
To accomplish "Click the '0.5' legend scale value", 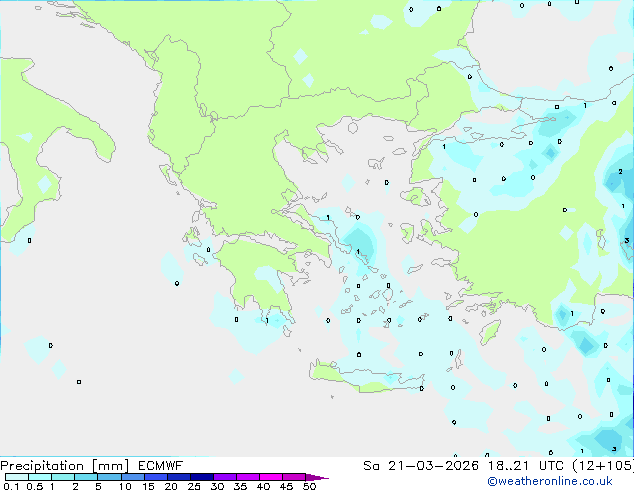I will tap(34, 486).
